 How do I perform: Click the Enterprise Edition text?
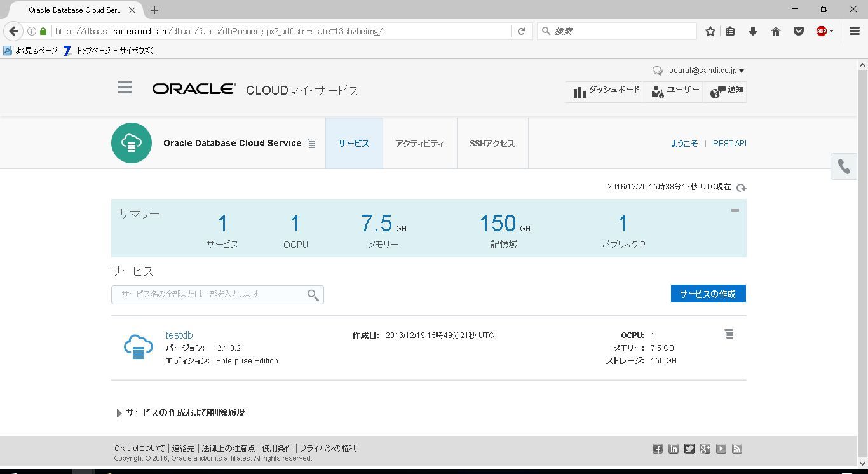[x=247, y=361]
